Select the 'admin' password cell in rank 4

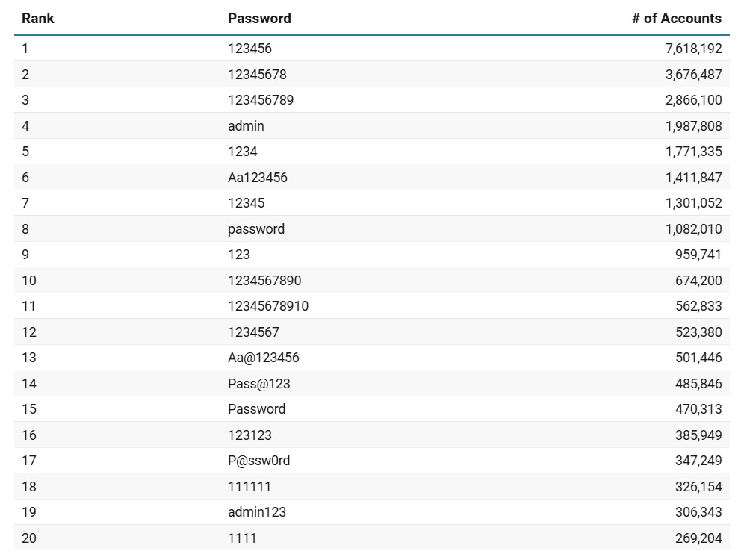click(x=246, y=126)
